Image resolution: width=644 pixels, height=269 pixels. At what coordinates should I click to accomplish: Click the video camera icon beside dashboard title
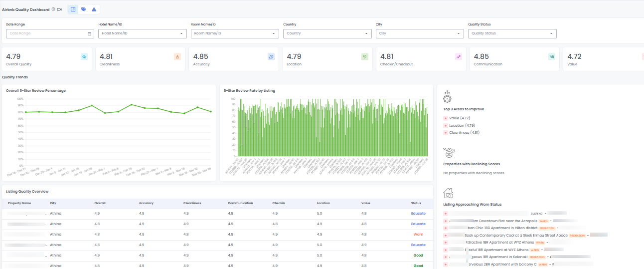[x=59, y=9]
